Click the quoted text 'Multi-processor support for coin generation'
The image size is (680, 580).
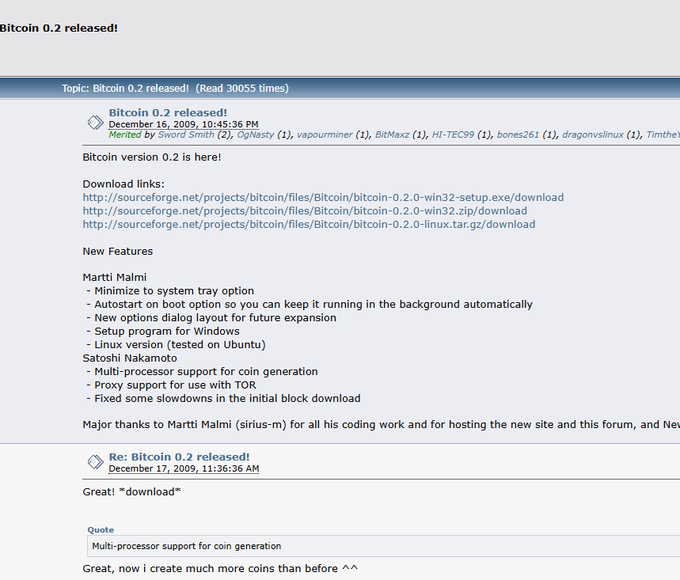pos(186,546)
